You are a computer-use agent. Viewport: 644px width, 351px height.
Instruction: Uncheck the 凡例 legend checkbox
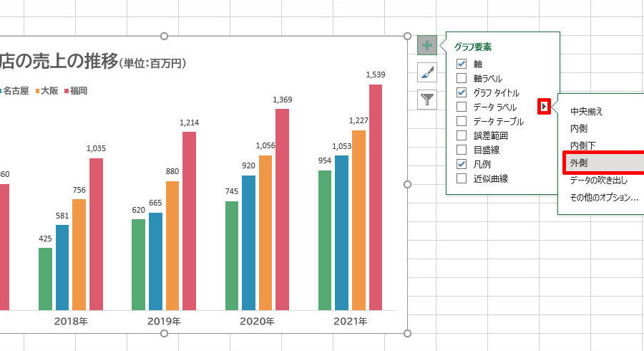pos(462,164)
